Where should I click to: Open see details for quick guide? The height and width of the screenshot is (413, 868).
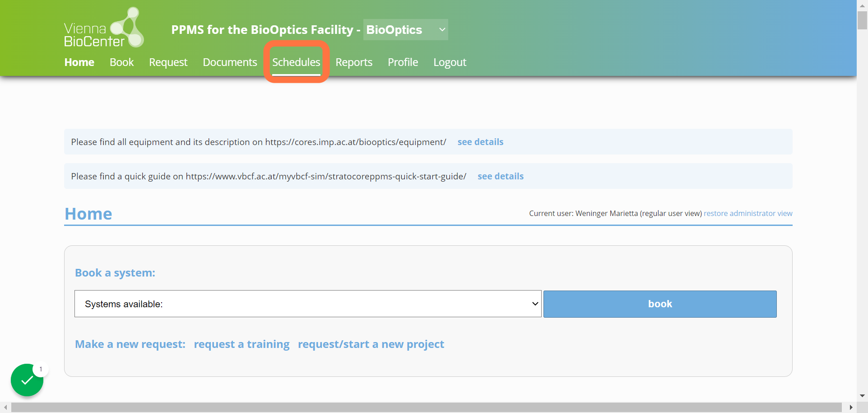click(x=501, y=176)
